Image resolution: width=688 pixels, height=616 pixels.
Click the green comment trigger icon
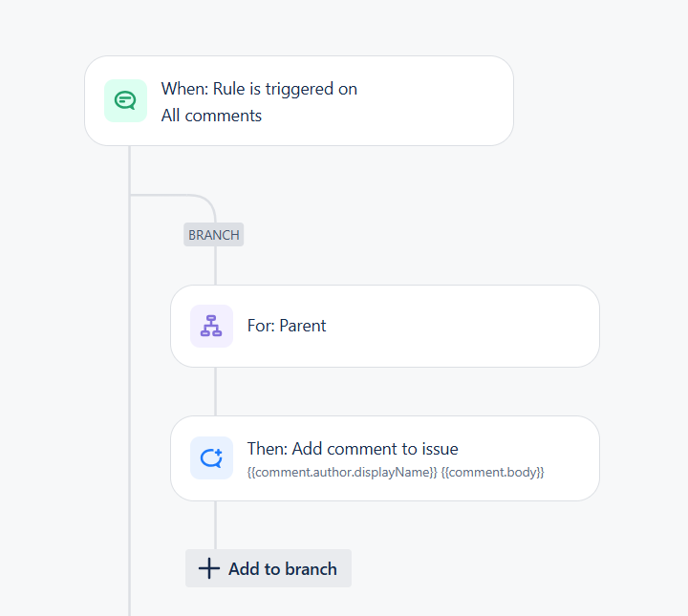125,101
